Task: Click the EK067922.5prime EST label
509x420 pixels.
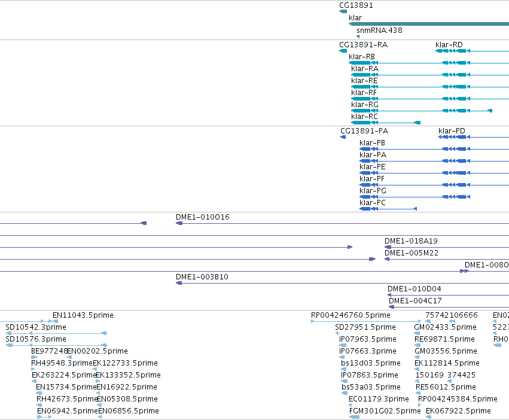Action: click(458, 411)
